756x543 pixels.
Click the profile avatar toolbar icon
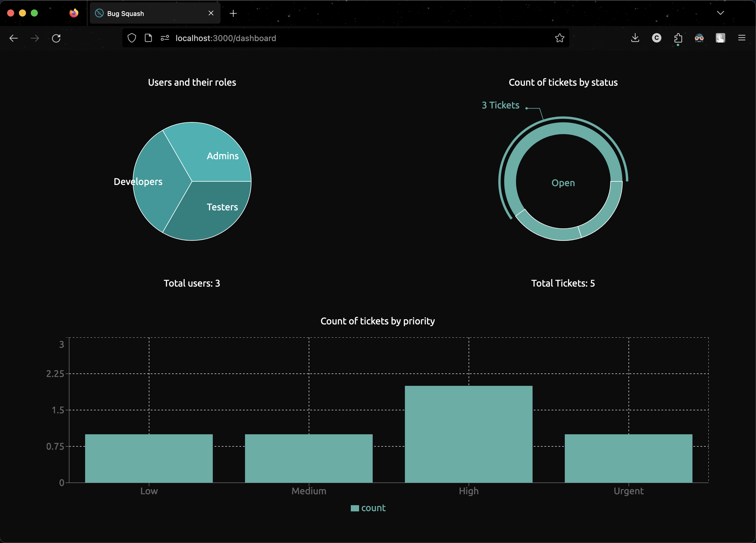[720, 38]
